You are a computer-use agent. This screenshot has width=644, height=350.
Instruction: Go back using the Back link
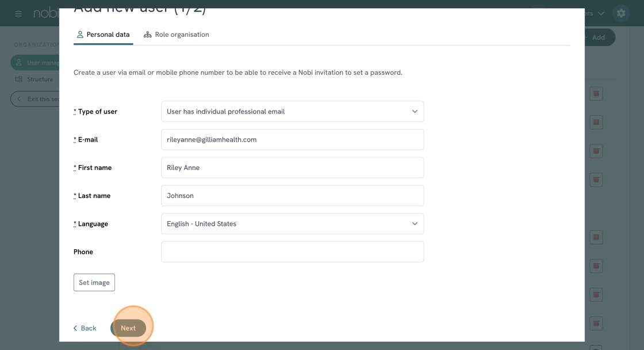[85, 328]
